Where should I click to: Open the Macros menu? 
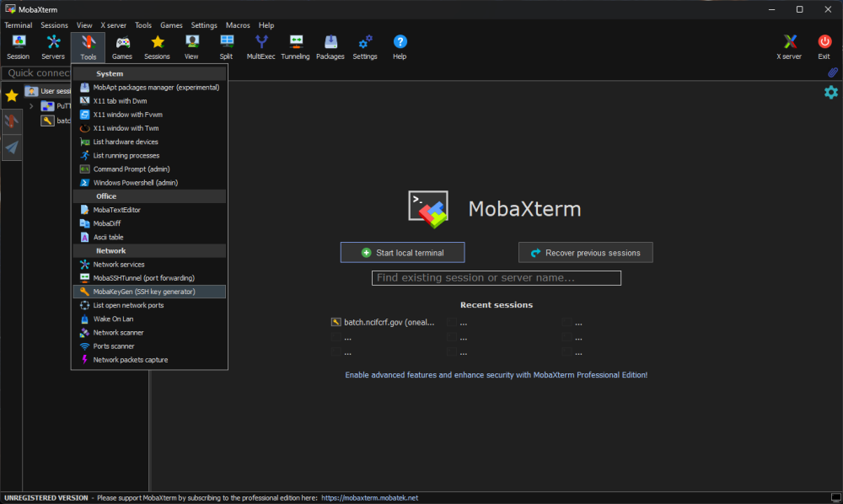click(x=238, y=25)
